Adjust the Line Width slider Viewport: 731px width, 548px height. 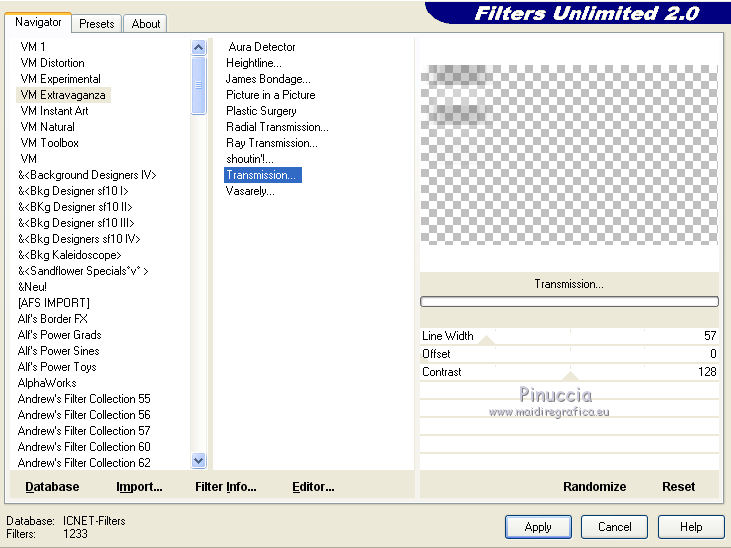[x=569, y=336]
